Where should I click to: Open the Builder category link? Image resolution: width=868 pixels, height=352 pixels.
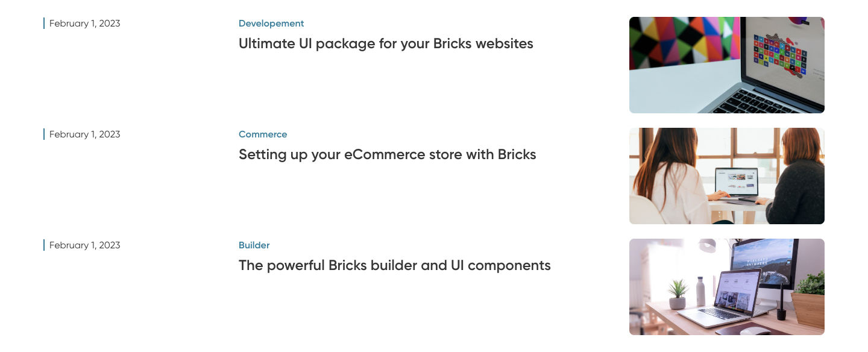click(x=254, y=245)
